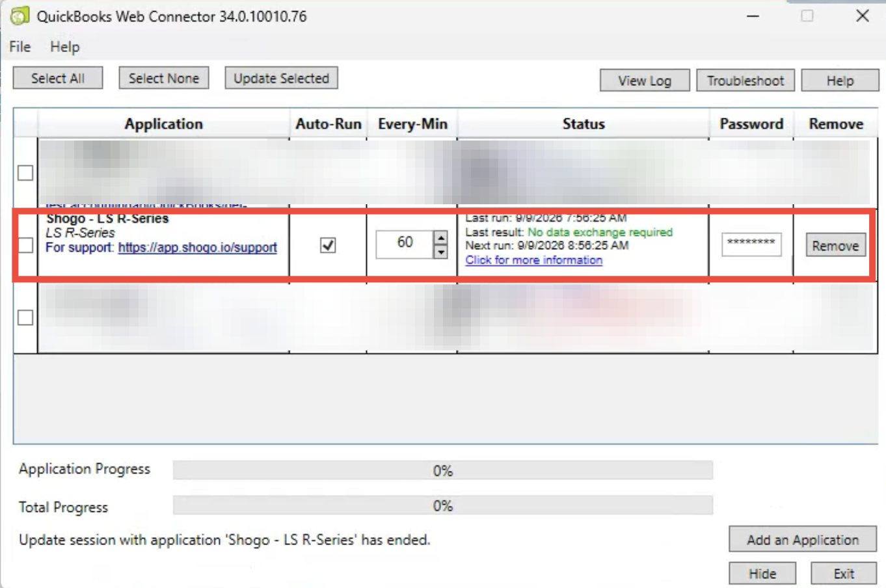The width and height of the screenshot is (886, 588).
Task: Remove the Shogo - LS R-Series application
Action: click(x=836, y=246)
